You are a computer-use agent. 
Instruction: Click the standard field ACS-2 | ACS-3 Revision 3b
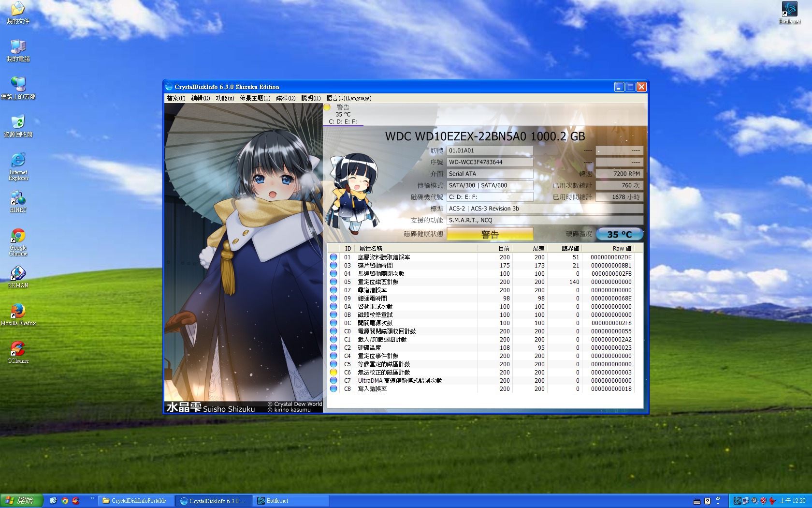click(x=545, y=209)
